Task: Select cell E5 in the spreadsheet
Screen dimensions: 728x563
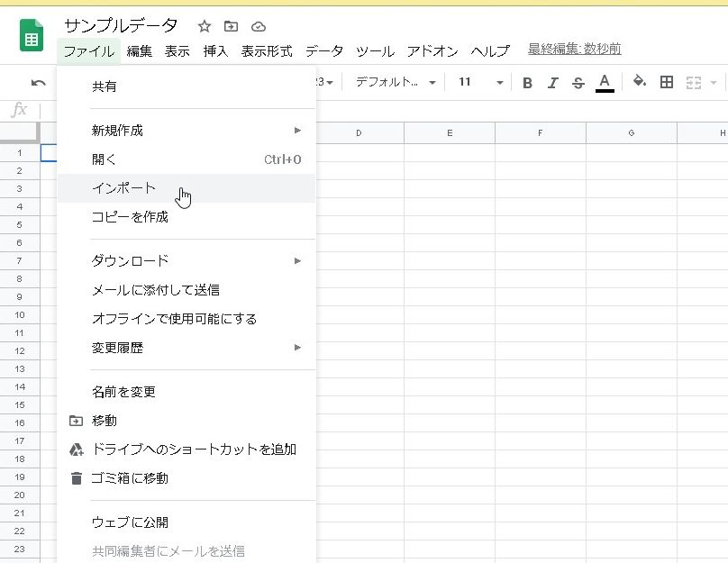Action: pyautogui.click(x=450, y=224)
